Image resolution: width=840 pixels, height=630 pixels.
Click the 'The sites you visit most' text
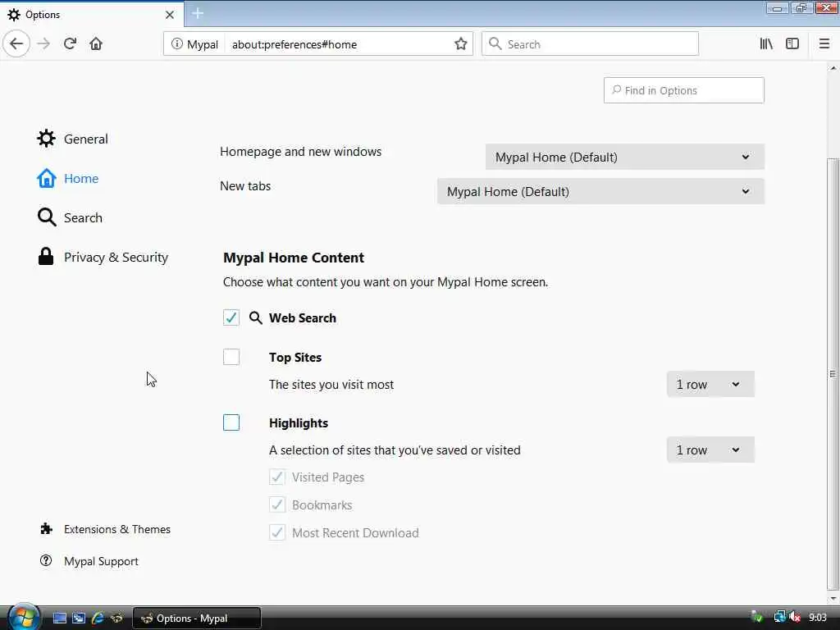[331, 385]
